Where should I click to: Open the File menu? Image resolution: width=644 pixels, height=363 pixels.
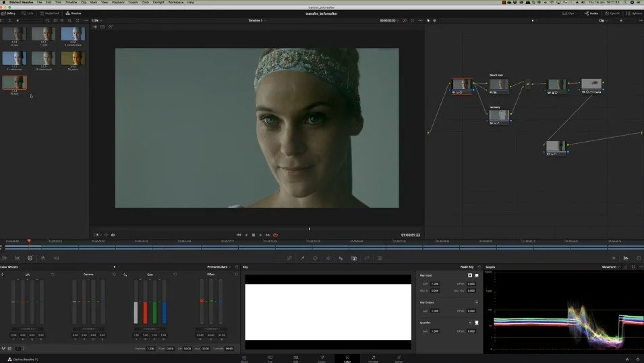(39, 2)
